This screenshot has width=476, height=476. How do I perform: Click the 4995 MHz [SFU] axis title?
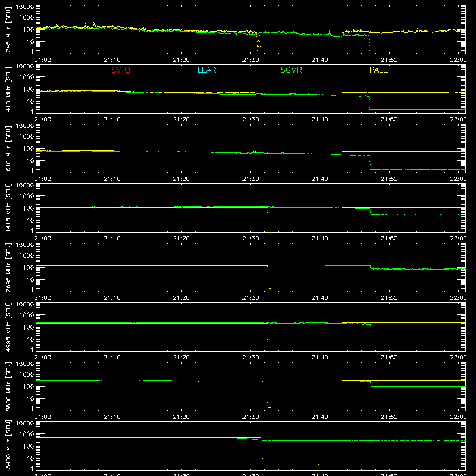(x=8, y=327)
